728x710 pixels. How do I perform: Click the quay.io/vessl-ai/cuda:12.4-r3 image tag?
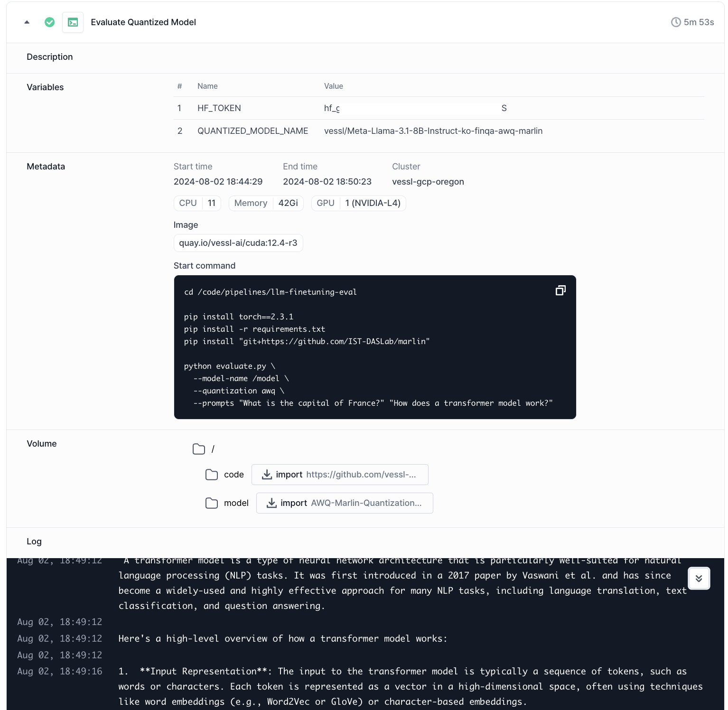click(x=238, y=243)
